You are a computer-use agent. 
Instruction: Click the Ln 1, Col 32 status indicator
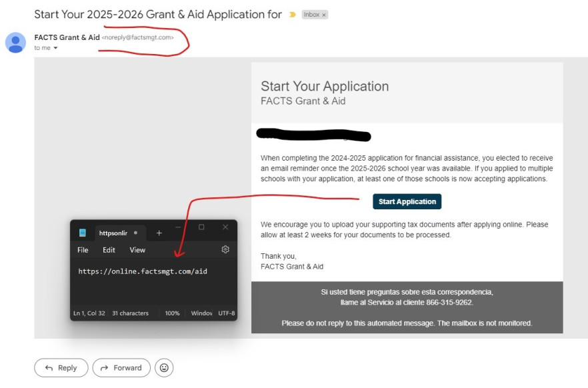[89, 313]
